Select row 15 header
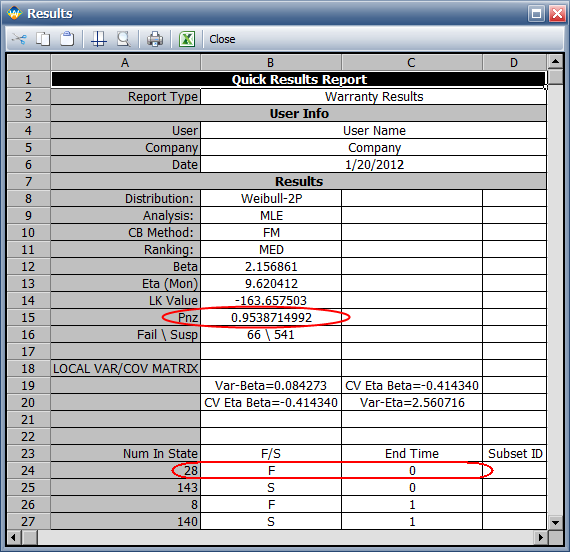Screen dimensions: 570x552 point(28,317)
